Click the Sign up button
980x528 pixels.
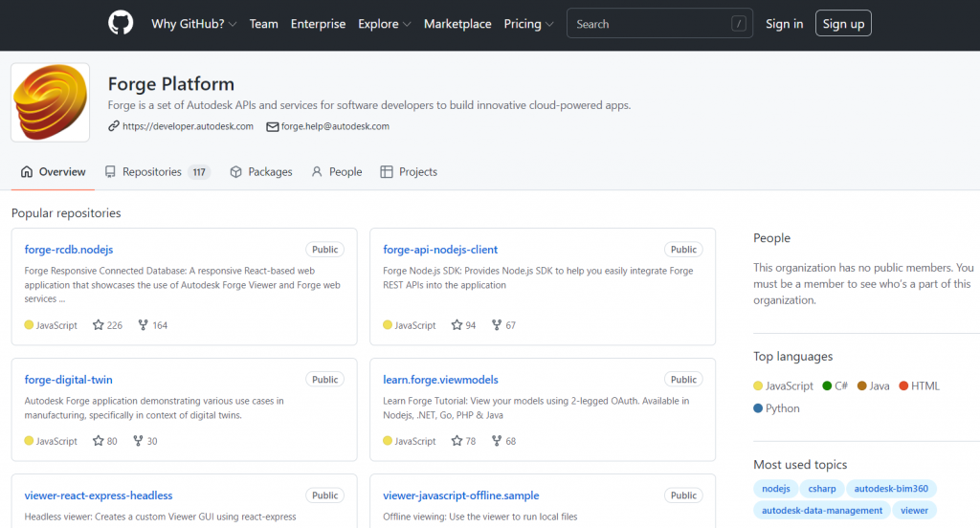(x=843, y=24)
